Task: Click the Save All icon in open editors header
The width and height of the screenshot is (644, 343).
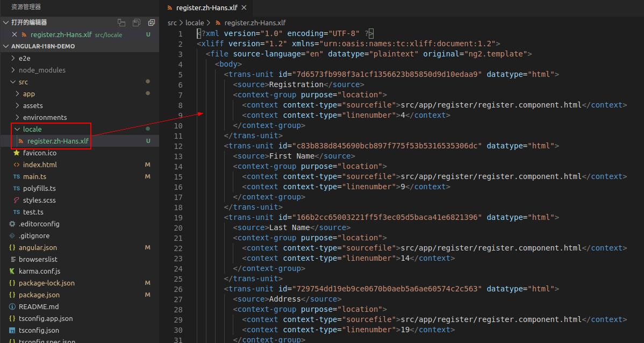Action: pos(137,23)
